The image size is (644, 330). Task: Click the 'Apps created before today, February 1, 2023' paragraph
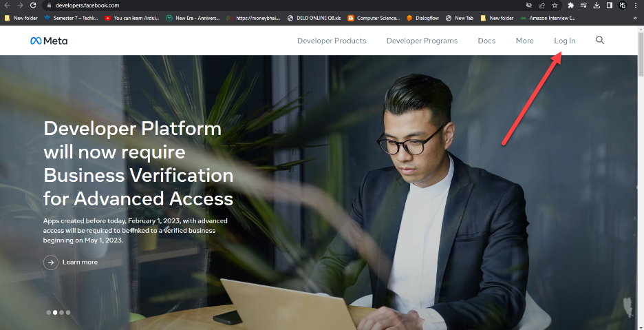[x=135, y=230]
